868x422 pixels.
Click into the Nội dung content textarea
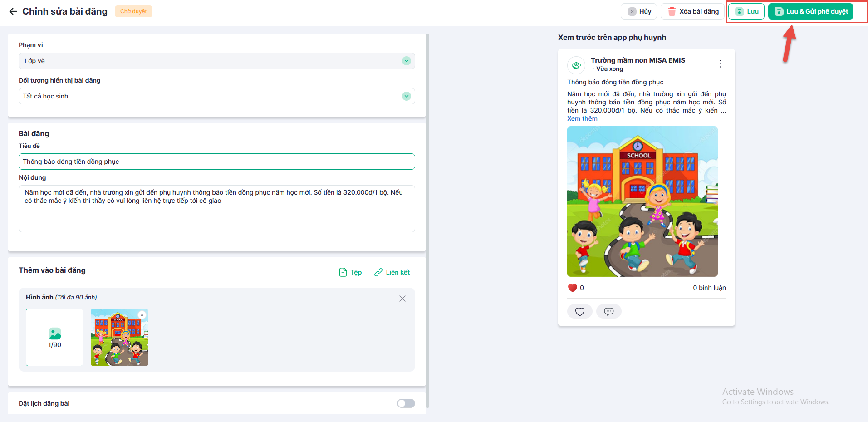coord(217,209)
